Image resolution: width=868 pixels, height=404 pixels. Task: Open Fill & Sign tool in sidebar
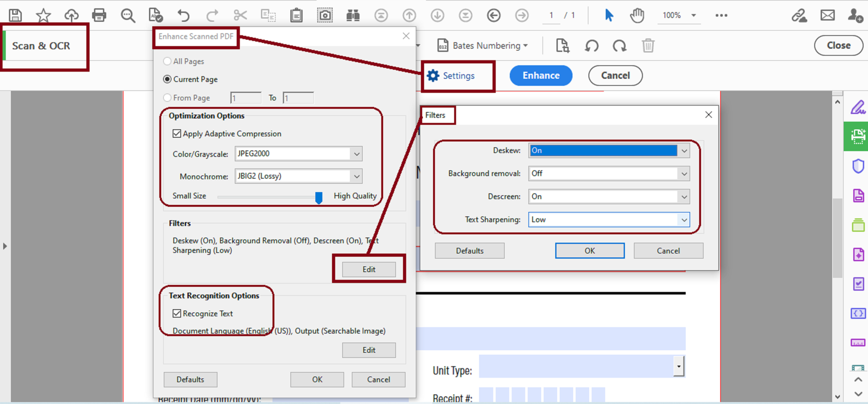tap(858, 107)
